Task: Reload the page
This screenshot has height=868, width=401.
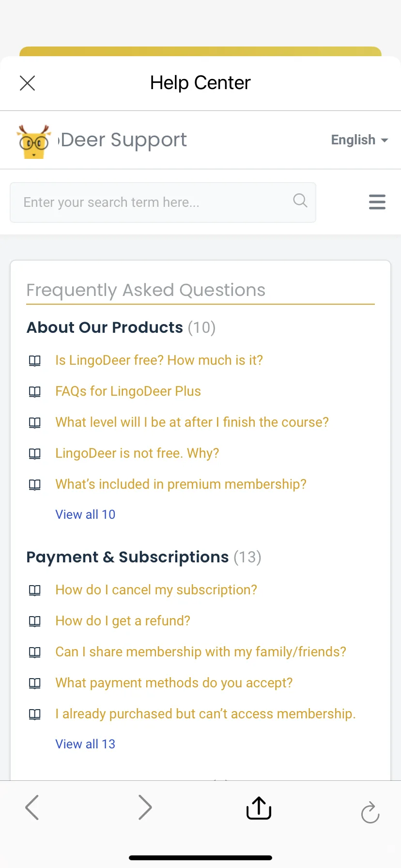Action: [370, 812]
